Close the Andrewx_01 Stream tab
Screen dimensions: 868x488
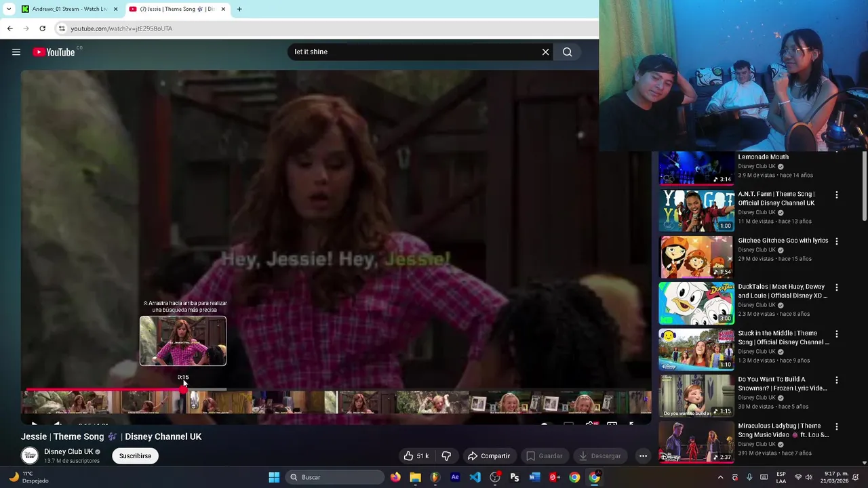pyautogui.click(x=115, y=9)
